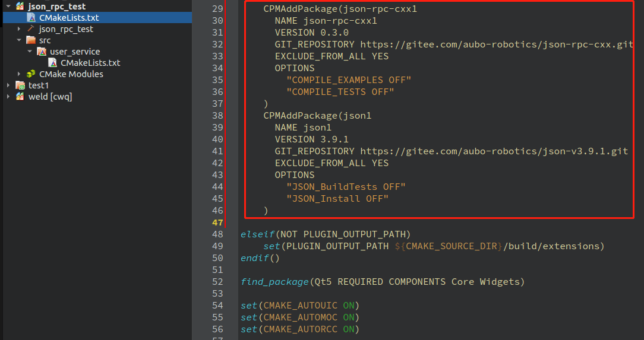Open CMakeLists.txt under user_service
The image size is (644, 340).
pos(90,63)
